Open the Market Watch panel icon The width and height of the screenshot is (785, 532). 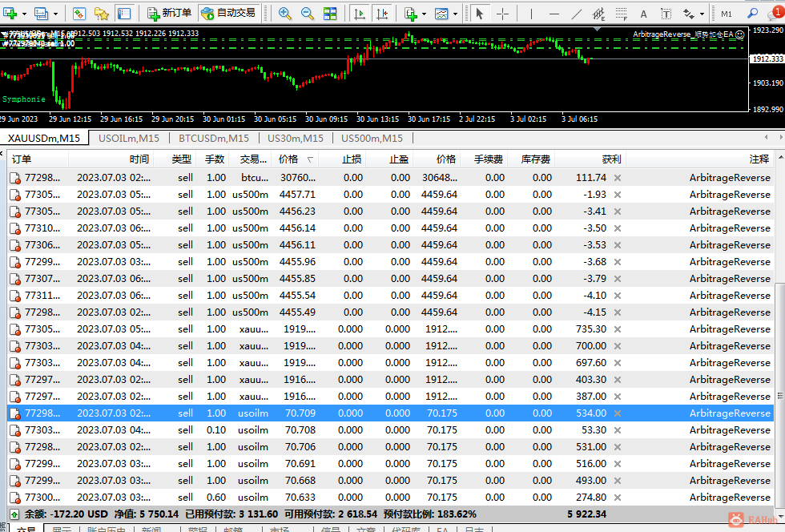coord(79,14)
